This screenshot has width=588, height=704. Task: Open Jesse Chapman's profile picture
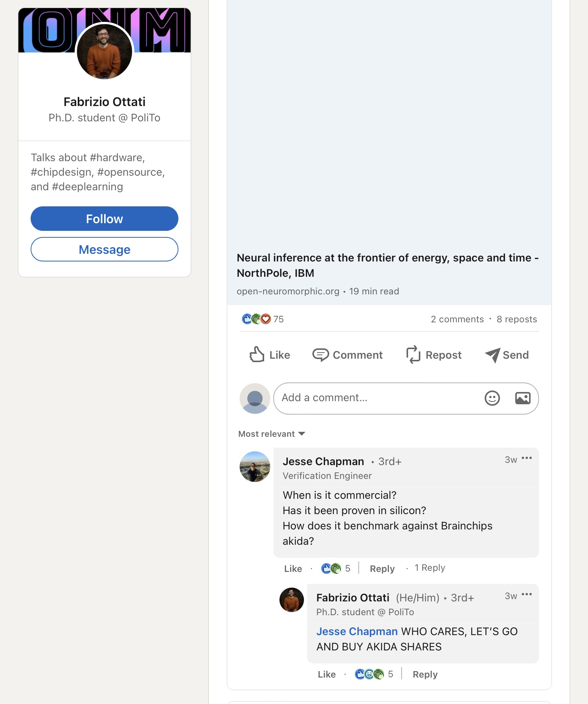pyautogui.click(x=255, y=467)
